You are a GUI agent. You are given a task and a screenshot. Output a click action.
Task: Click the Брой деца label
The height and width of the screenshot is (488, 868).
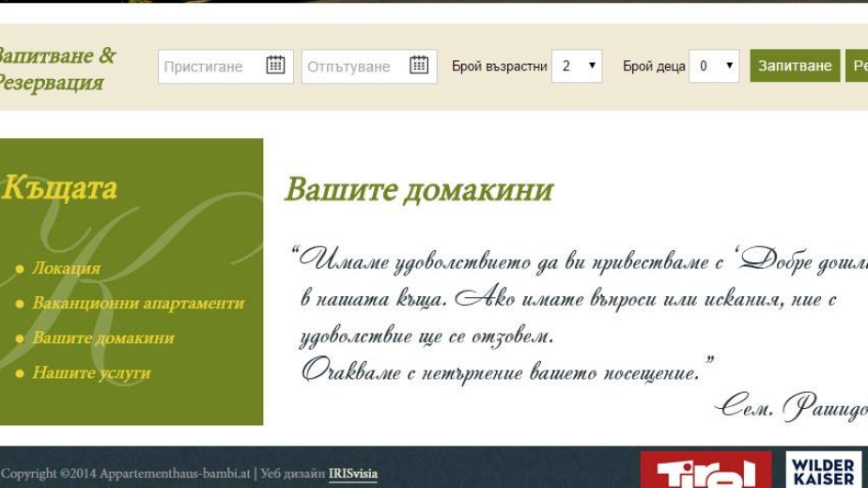tap(654, 67)
